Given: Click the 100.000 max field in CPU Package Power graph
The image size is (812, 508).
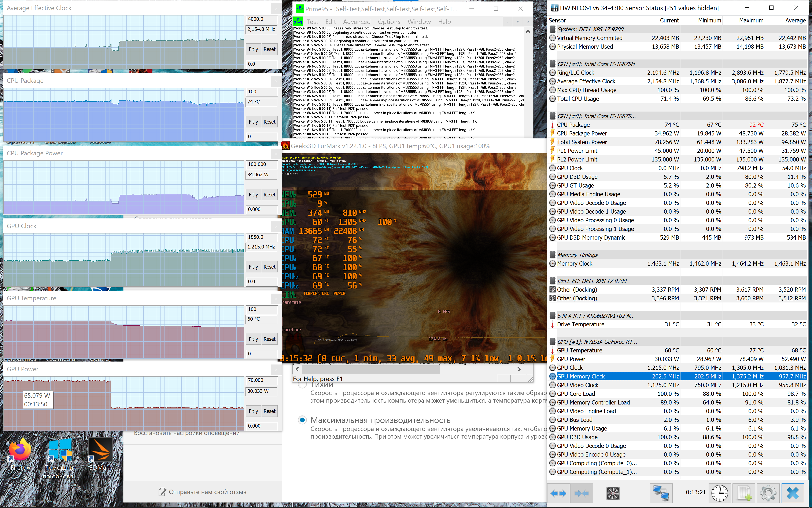Looking at the screenshot, I should (x=262, y=164).
